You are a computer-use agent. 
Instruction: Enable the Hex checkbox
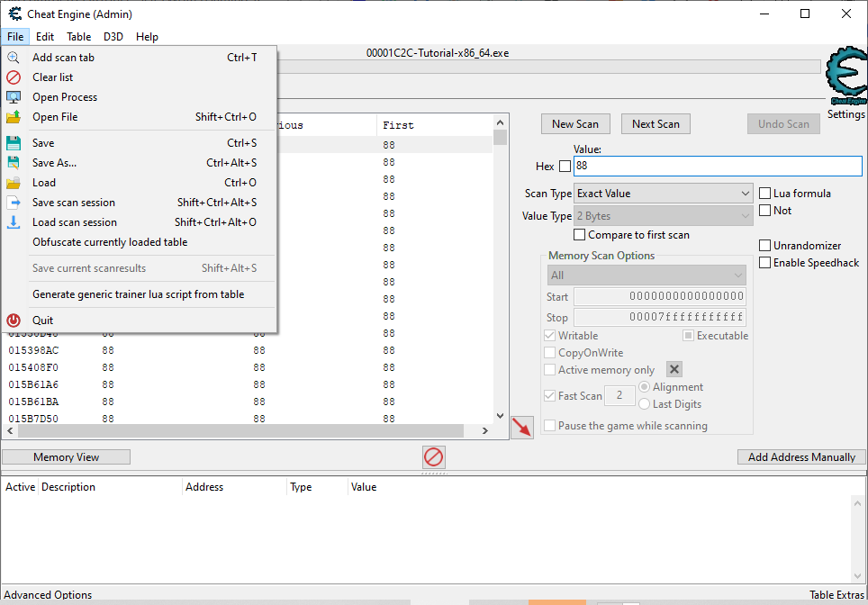click(565, 167)
